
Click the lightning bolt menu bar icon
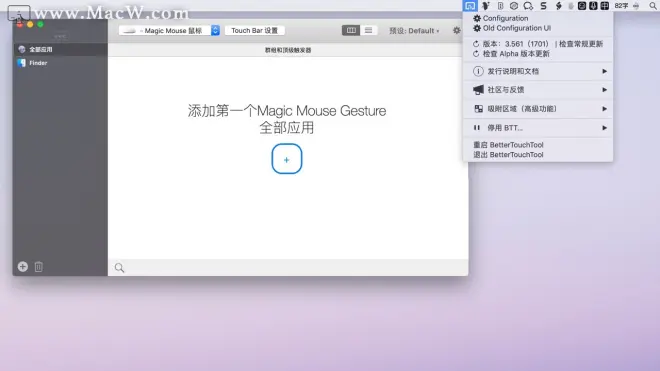(559, 6)
